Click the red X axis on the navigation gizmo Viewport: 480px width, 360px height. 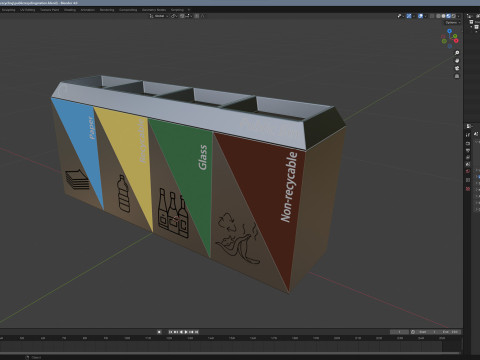click(456, 41)
